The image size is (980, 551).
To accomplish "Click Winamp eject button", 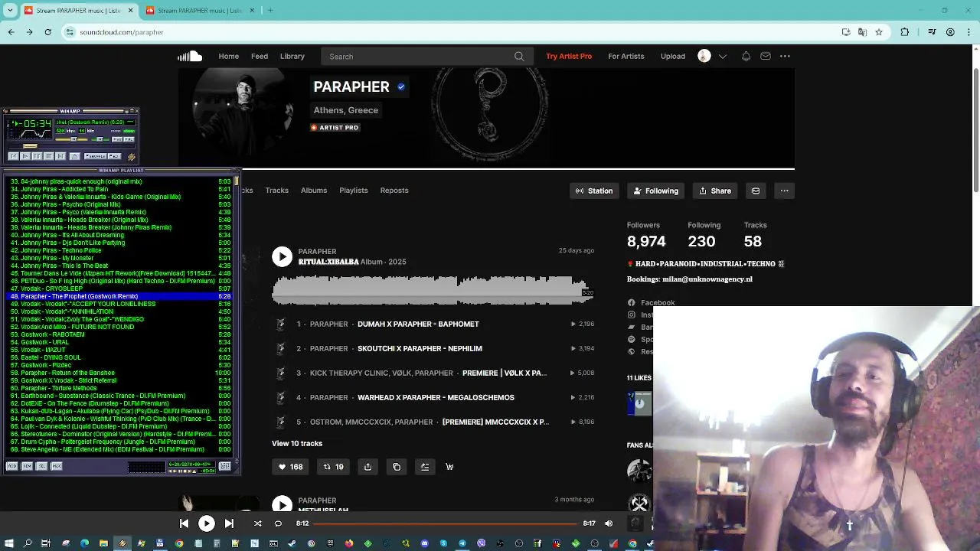I will (x=75, y=156).
